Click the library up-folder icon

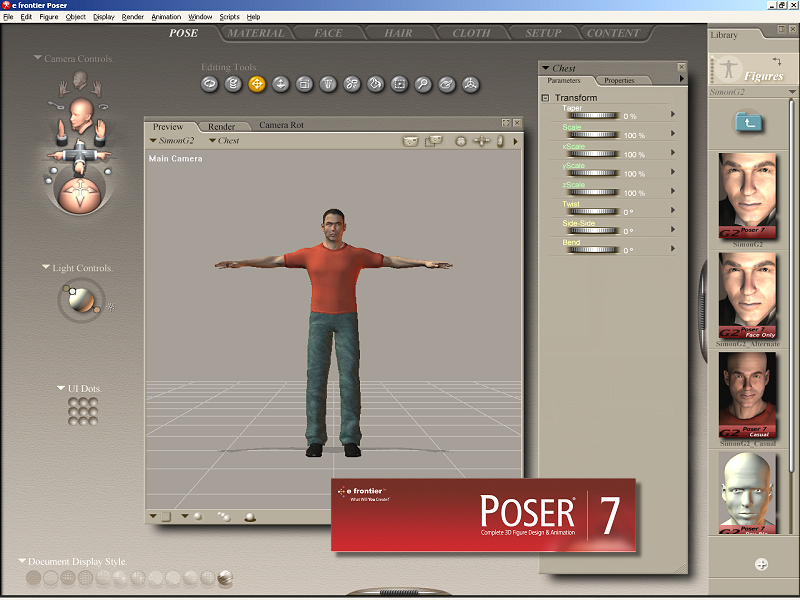click(x=750, y=122)
